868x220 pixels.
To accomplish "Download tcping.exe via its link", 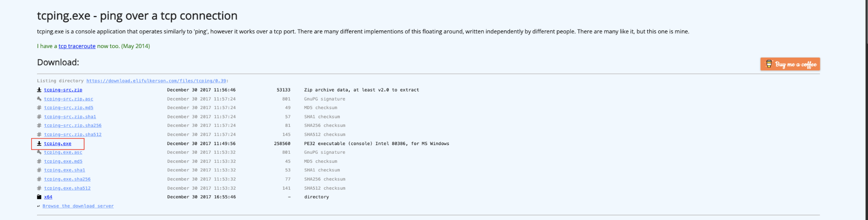I will click(57, 144).
